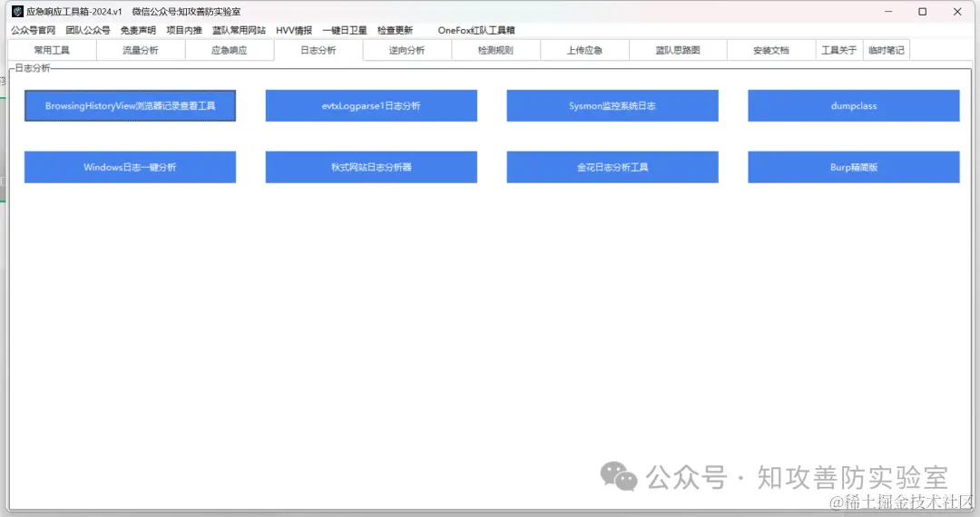Launch evtxLogparse1日志分析 tool
Viewport: 980px width, 517px height.
pos(371,105)
